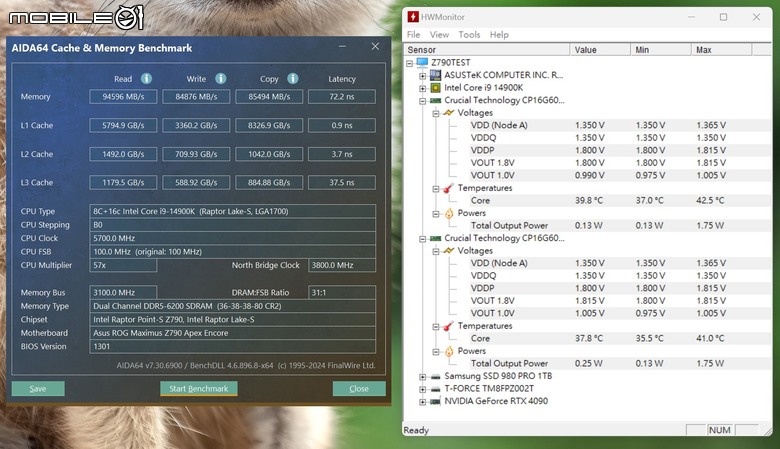The image size is (780, 449).
Task: Collapse the second Crucial Technology node
Action: click(422, 239)
